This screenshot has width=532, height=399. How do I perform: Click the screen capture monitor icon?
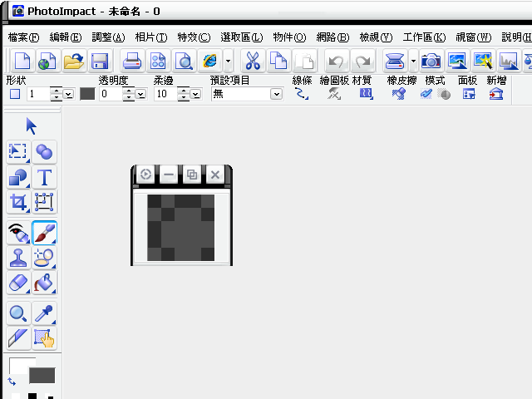click(457, 61)
